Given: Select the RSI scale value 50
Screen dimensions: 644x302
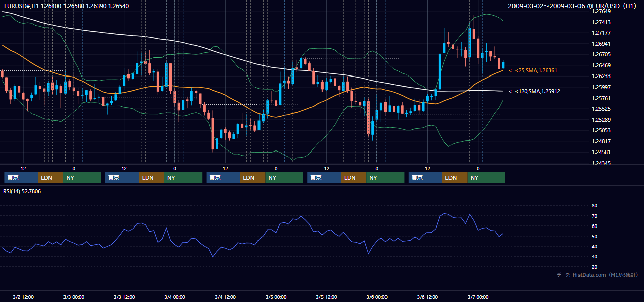Looking at the screenshot, I should (x=594, y=236).
